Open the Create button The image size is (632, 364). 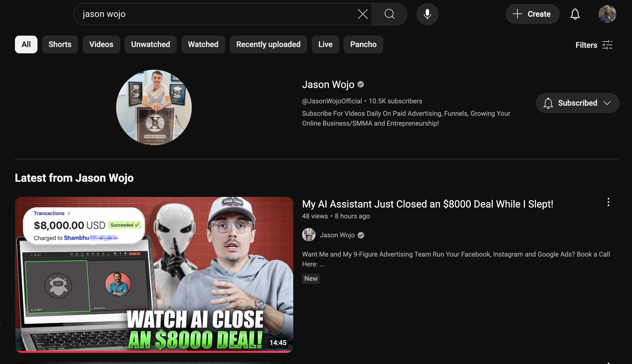tap(532, 14)
